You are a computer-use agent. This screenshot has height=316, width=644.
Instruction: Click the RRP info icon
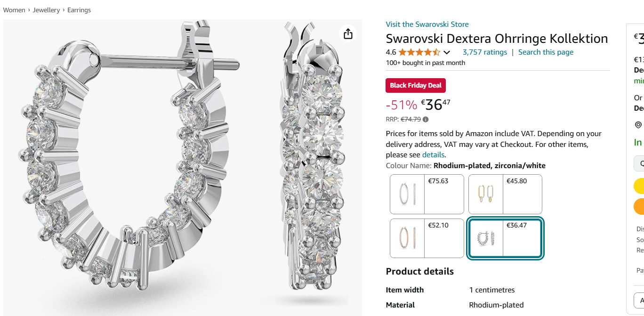[426, 120]
